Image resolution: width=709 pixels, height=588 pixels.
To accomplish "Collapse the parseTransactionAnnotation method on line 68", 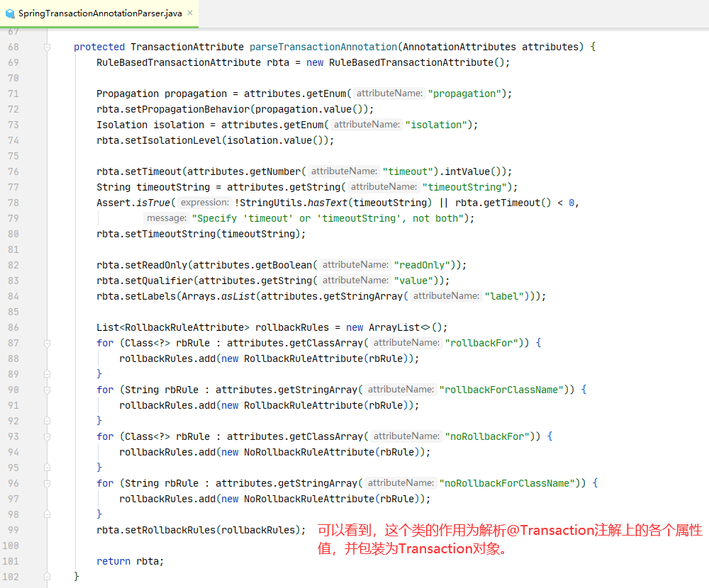I will coord(47,47).
